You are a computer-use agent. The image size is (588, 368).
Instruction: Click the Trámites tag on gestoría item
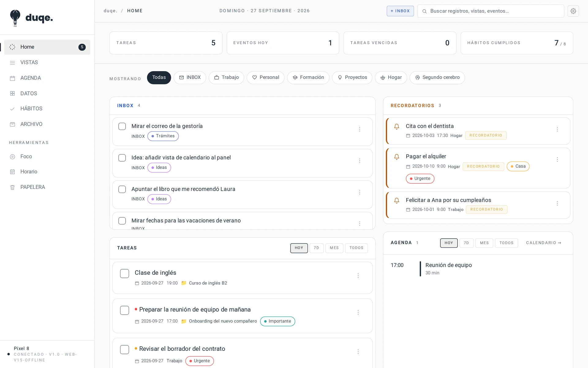click(163, 136)
